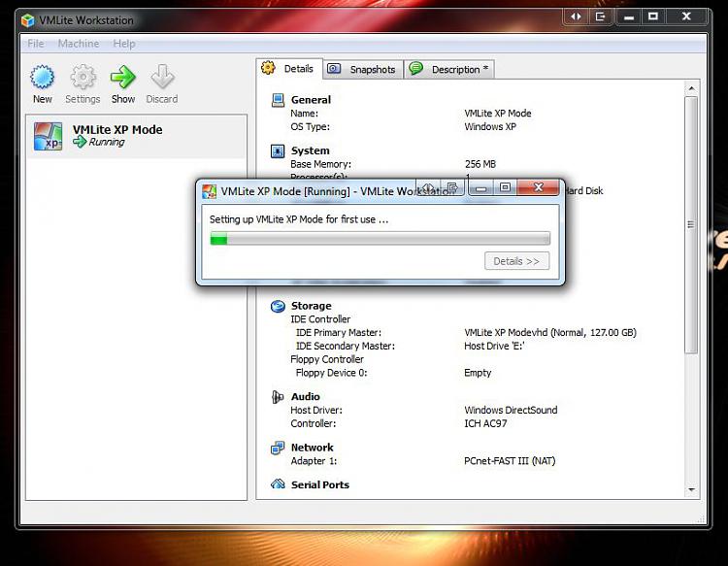The image size is (728, 566).
Task: Click the 'Windows DirectSound' host driver value
Action: coord(511,411)
